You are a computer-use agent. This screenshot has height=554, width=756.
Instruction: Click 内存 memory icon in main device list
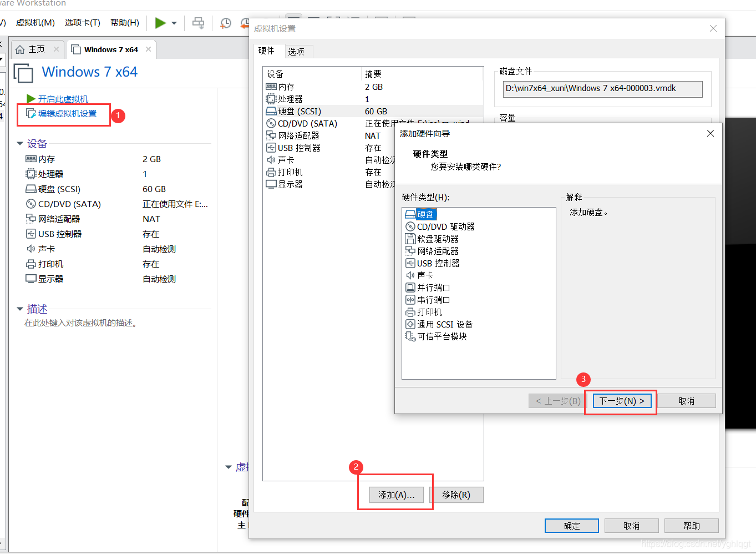point(31,159)
